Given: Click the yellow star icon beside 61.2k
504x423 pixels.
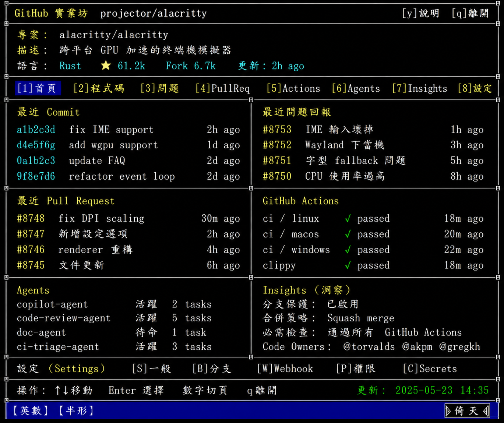Looking at the screenshot, I should pyautogui.click(x=106, y=66).
